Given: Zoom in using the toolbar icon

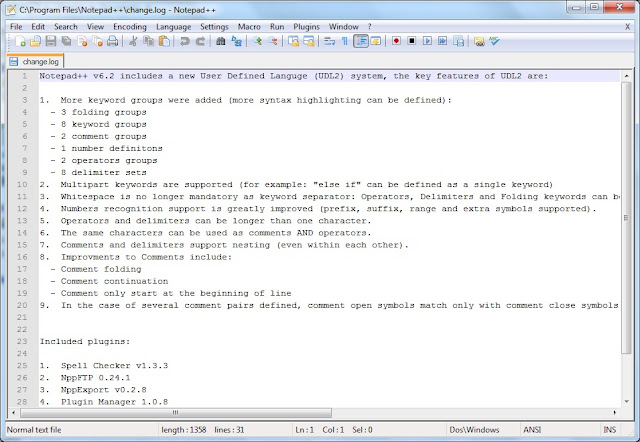Looking at the screenshot, I should point(257,41).
